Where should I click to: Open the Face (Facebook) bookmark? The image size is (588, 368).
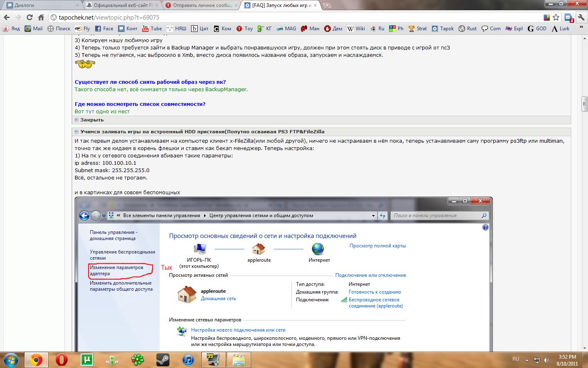click(x=104, y=29)
